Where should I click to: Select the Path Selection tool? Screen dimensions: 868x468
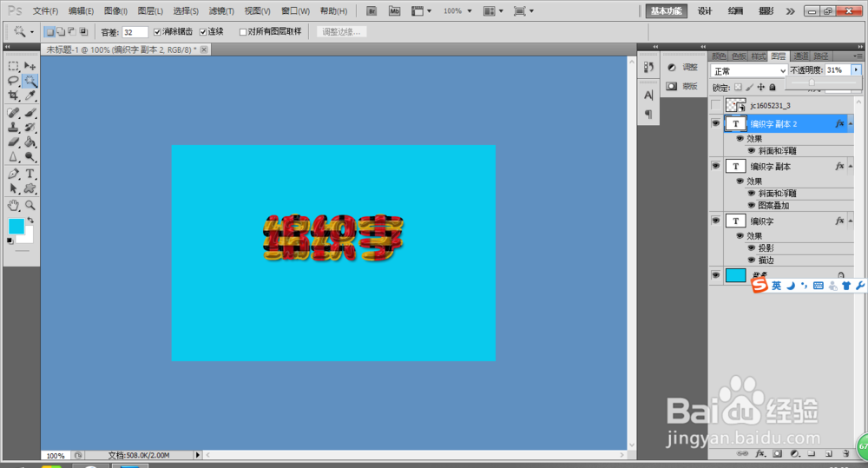(13, 189)
